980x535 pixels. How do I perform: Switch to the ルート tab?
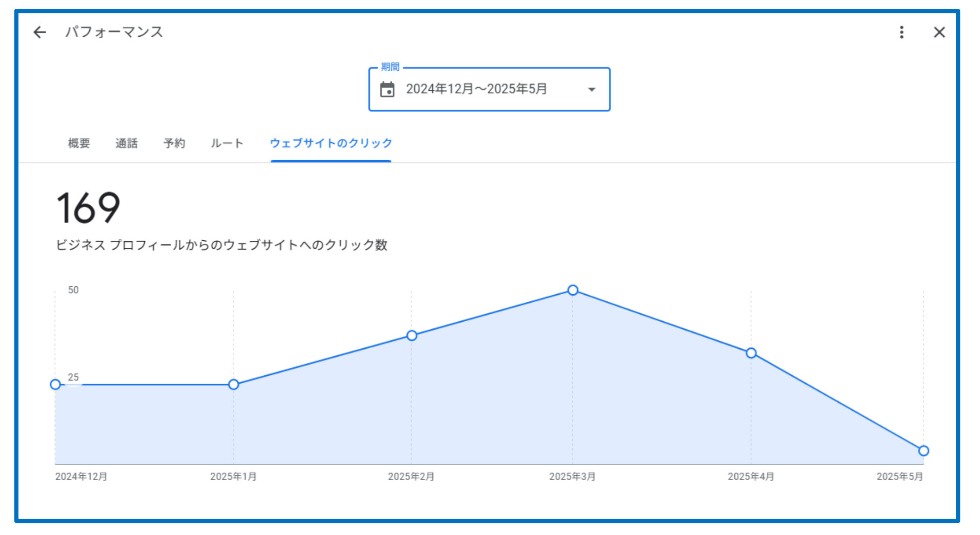[227, 143]
